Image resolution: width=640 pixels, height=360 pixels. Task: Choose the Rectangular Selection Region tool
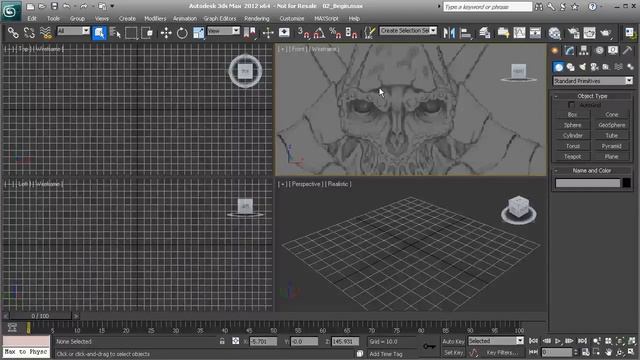click(131, 33)
